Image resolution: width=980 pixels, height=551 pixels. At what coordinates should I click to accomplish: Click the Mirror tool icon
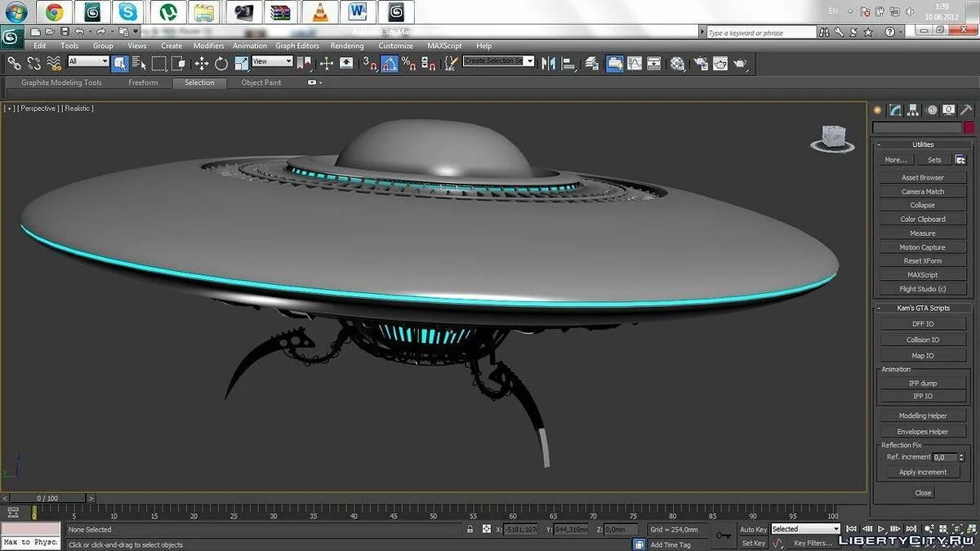point(549,63)
